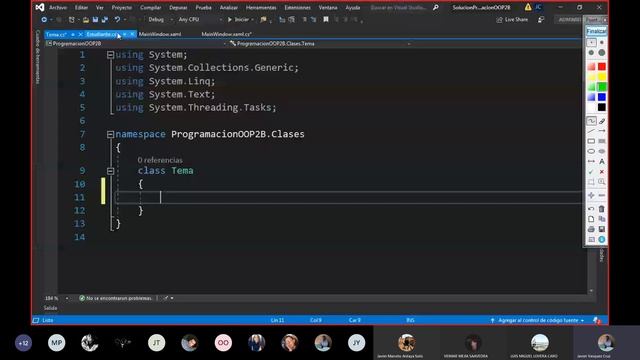
Task: Open the ProgramacionOOP2B project navigation dropdown
Action: coord(136,44)
